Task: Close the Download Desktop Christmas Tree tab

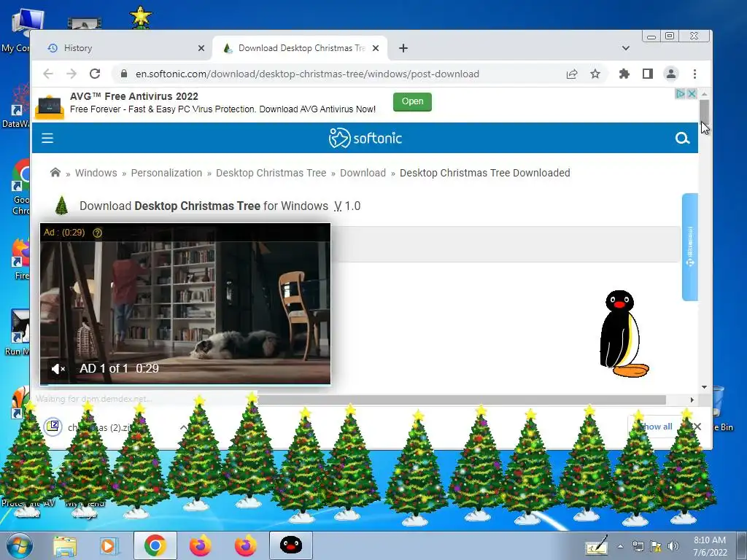Action: (376, 48)
